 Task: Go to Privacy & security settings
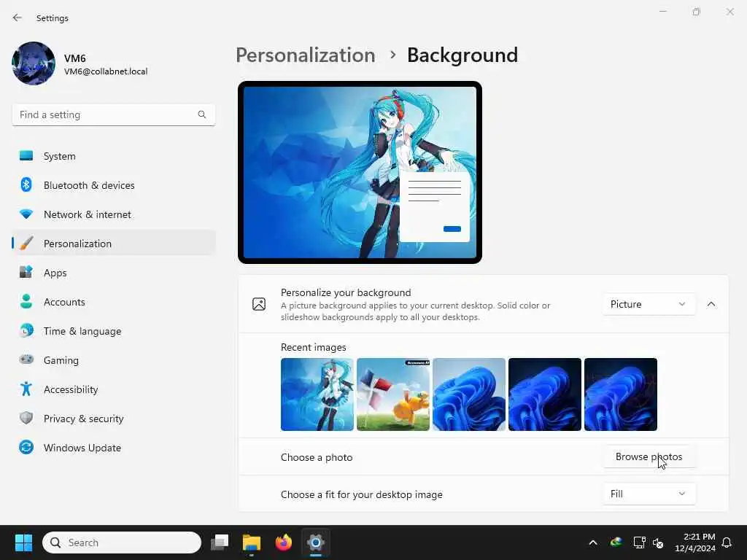coord(113,418)
